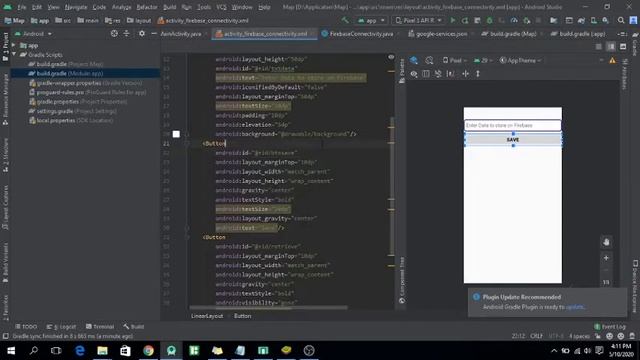
Task: Click the vertical resize arrow icon in design toolbar
Action: click(478, 74)
